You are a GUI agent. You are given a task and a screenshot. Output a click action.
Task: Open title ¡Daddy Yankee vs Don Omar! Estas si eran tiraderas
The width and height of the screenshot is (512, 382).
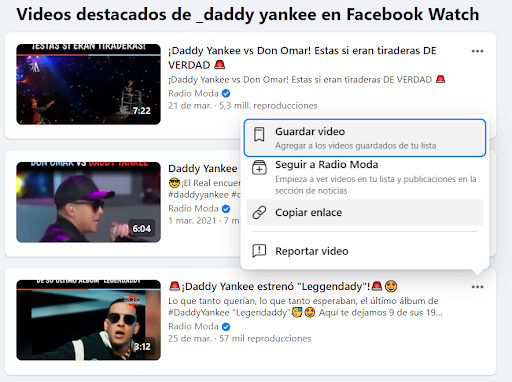(x=302, y=58)
